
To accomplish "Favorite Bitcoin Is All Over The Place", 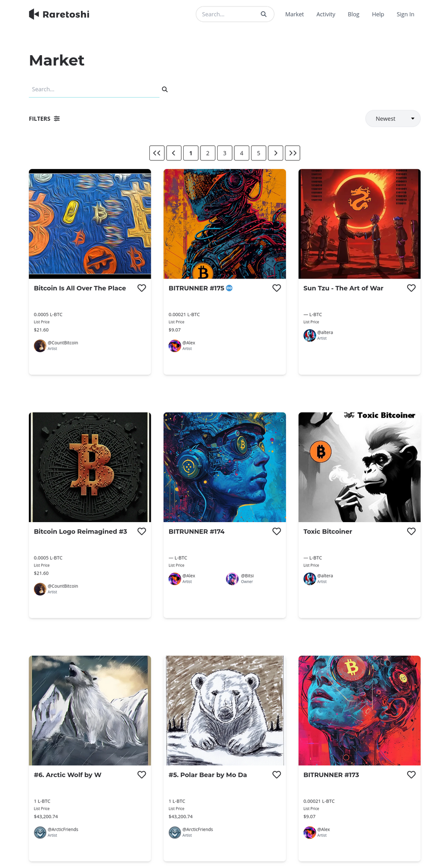I will point(142,288).
